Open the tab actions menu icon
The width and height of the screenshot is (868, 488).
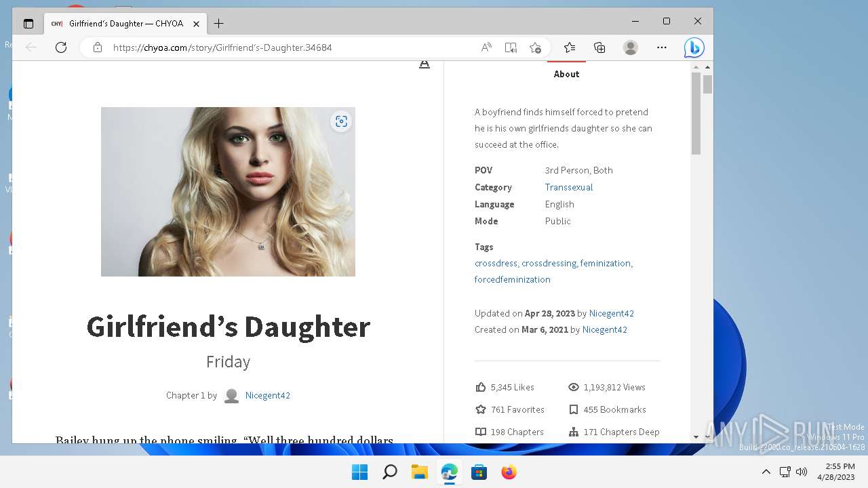click(28, 23)
